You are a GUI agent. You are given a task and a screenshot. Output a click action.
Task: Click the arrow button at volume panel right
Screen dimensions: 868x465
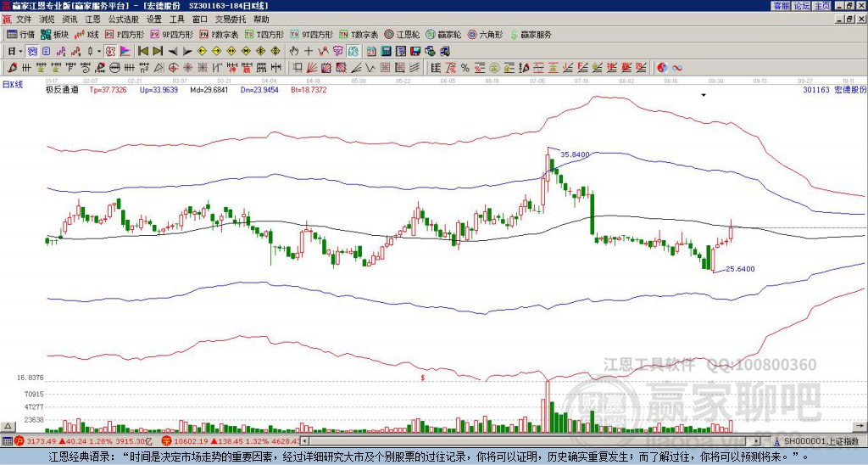860,427
